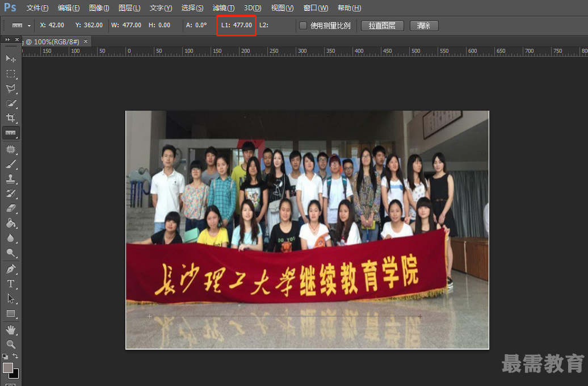Select the Rectangular Marquee tool
This screenshot has width=588, height=386.
pyautogui.click(x=11, y=74)
